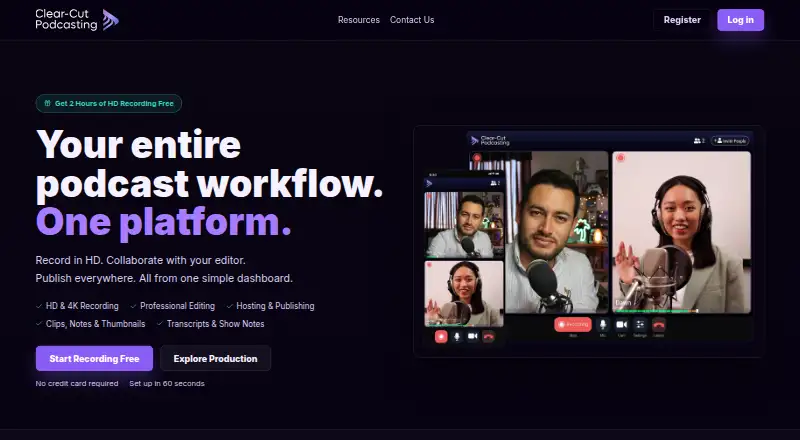Click the checkmark beside 'Clips, Notes & Thumbnails'
This screenshot has height=440, width=800.
(x=39, y=324)
